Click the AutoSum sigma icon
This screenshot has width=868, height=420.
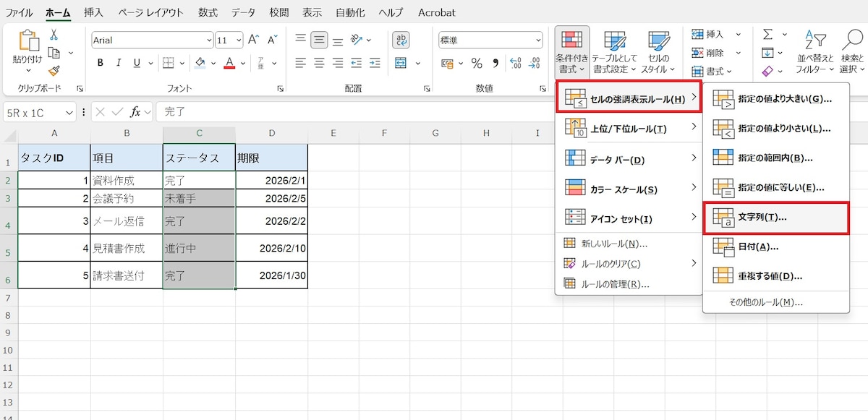(x=767, y=34)
